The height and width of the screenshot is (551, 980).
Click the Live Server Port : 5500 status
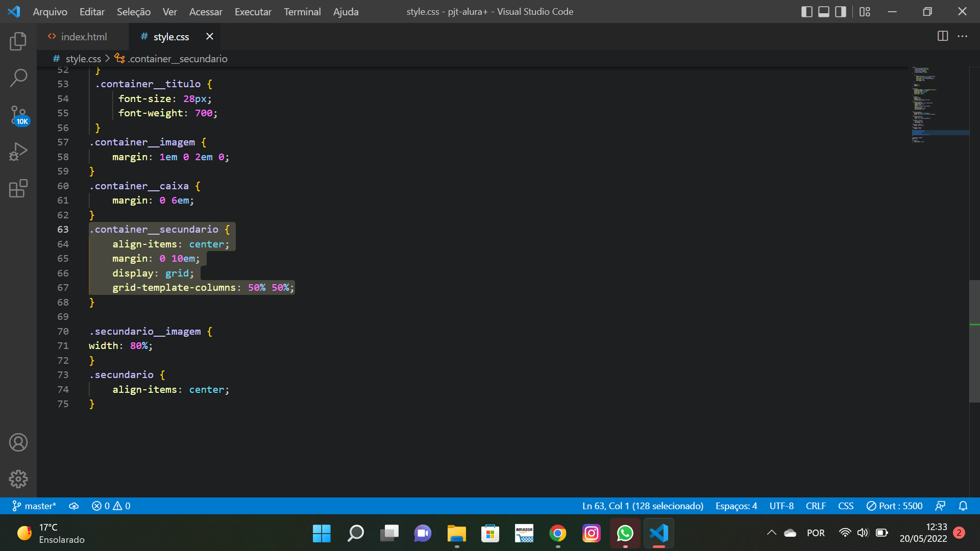[894, 506]
